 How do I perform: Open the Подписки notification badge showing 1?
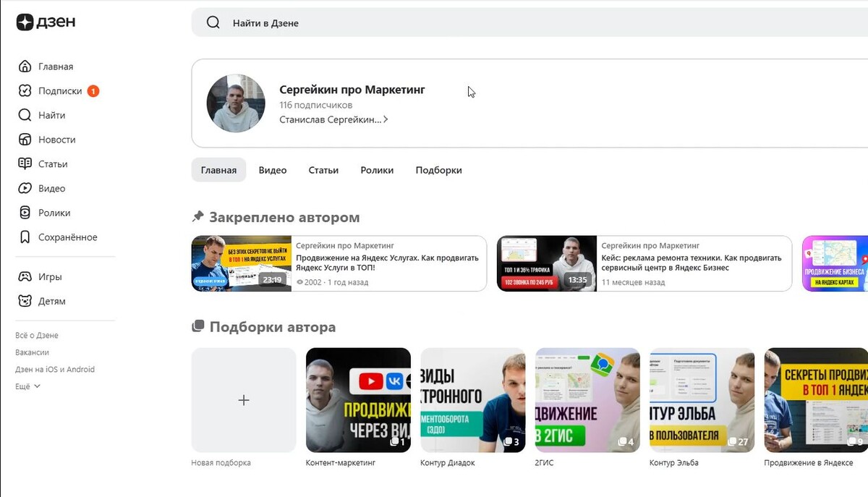point(93,91)
